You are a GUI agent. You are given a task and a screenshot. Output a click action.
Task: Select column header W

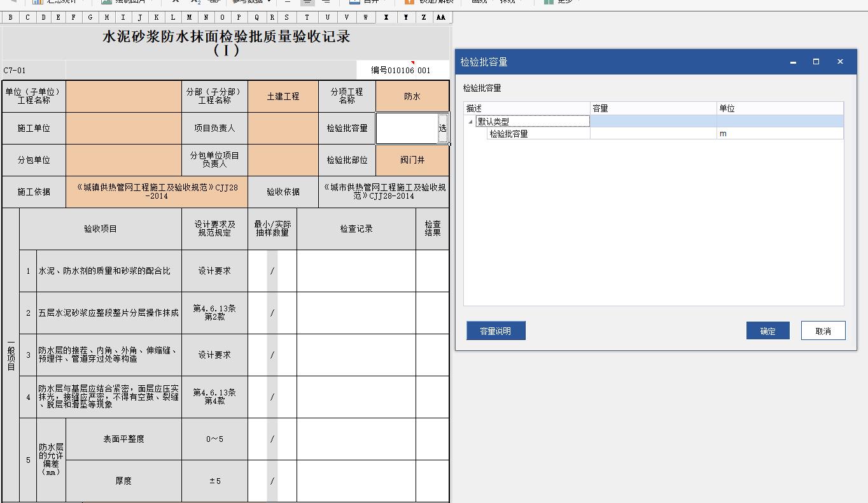(x=367, y=18)
